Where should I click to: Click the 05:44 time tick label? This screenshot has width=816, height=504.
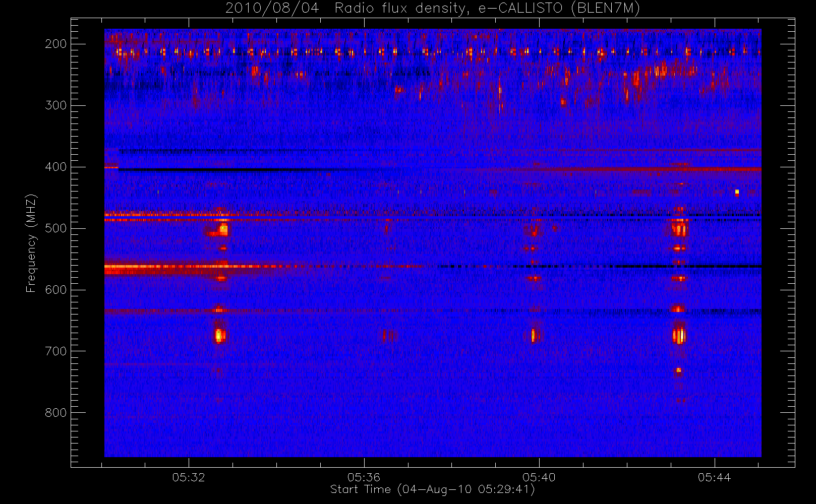pos(715,477)
